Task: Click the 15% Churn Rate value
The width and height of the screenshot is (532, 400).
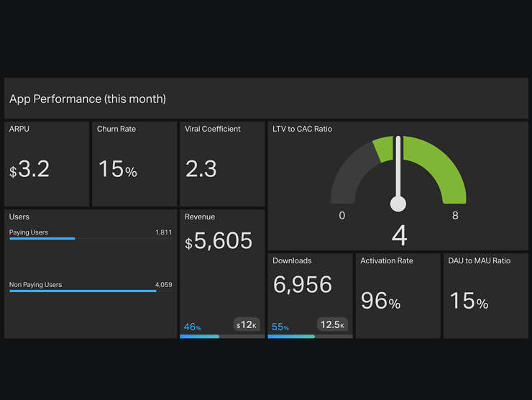Action: coord(118,169)
